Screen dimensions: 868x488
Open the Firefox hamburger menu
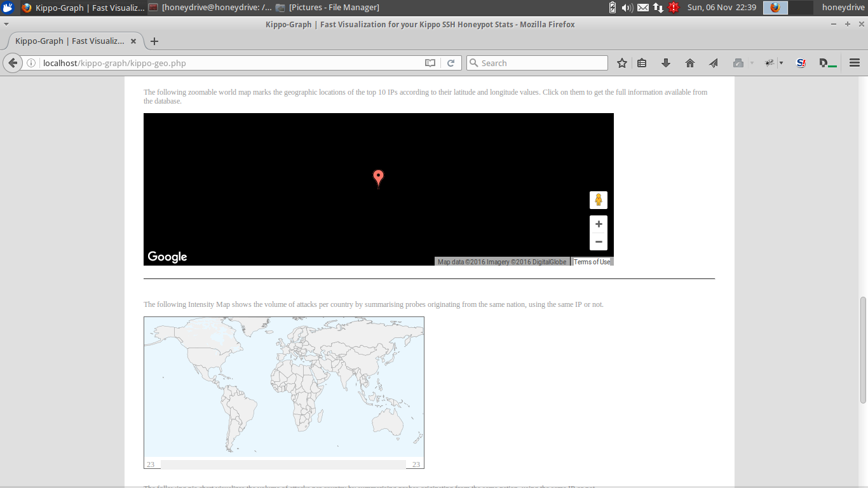pos(855,63)
